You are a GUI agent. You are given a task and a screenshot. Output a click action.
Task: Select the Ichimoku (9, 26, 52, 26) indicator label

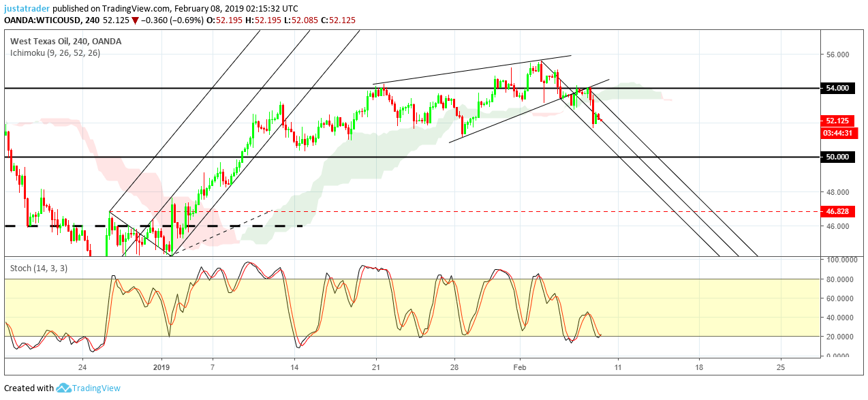pos(55,52)
